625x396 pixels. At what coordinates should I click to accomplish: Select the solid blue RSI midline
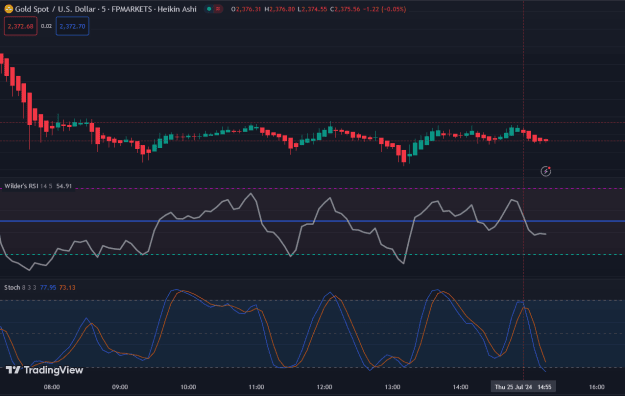[312, 221]
